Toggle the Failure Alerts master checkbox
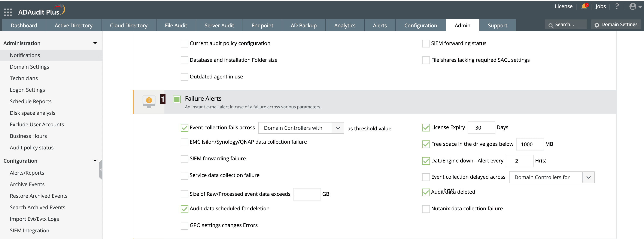 coord(177,99)
